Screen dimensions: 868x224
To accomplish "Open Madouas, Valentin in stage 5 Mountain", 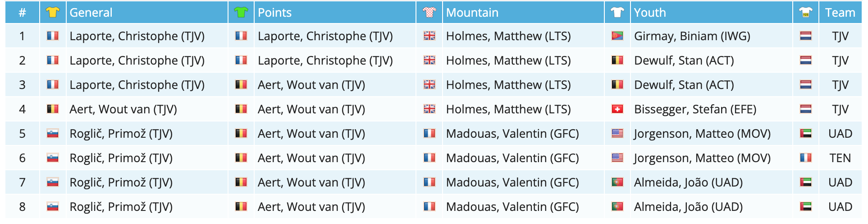I will coord(512,134).
